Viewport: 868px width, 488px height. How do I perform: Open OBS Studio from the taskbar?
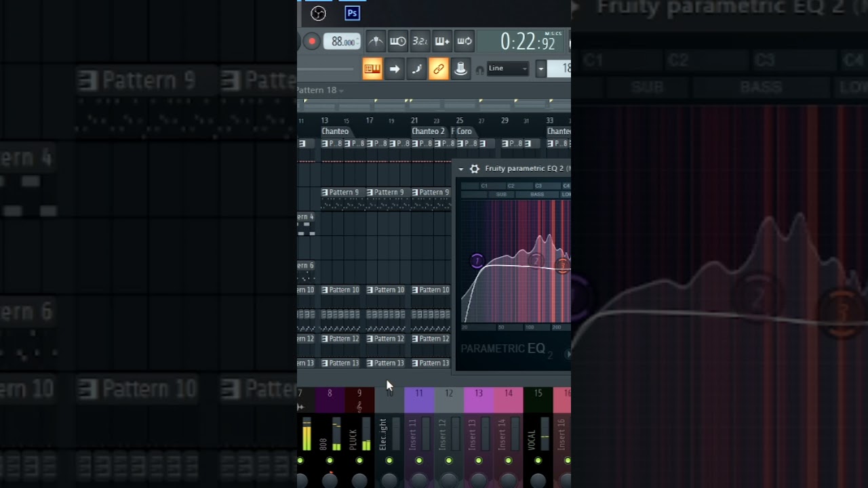(318, 14)
